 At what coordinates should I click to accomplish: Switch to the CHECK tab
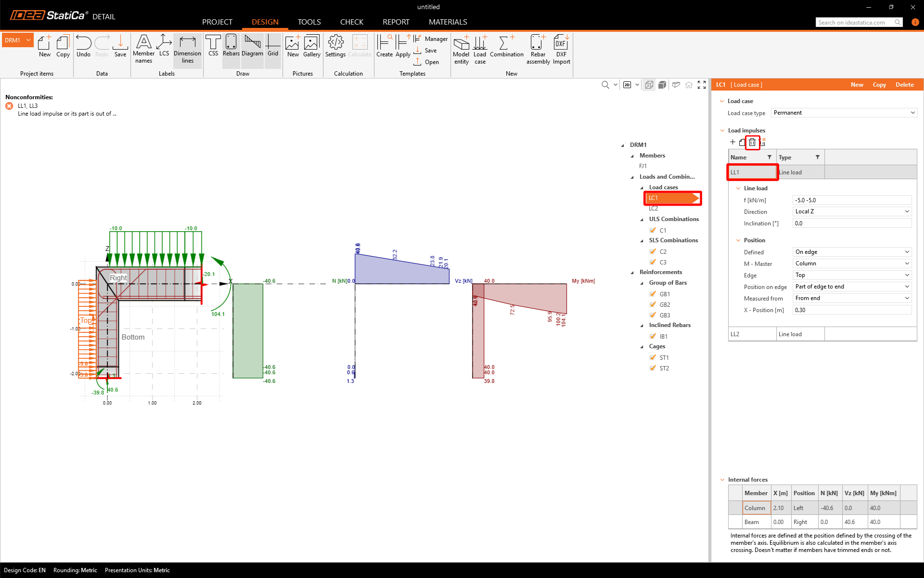351,22
